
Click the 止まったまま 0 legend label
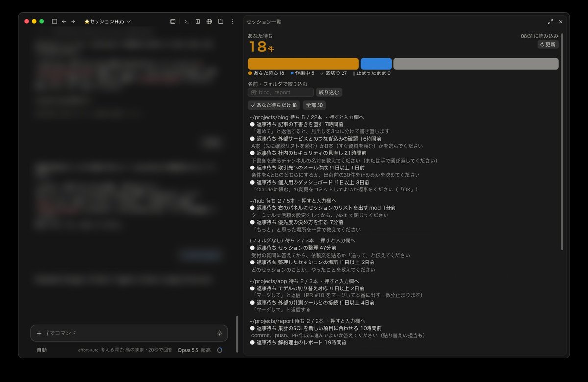371,73
